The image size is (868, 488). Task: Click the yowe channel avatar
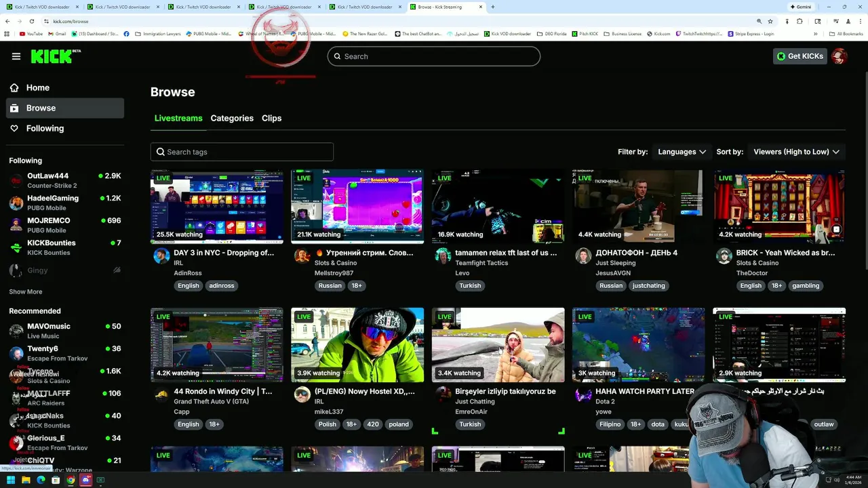click(x=583, y=394)
